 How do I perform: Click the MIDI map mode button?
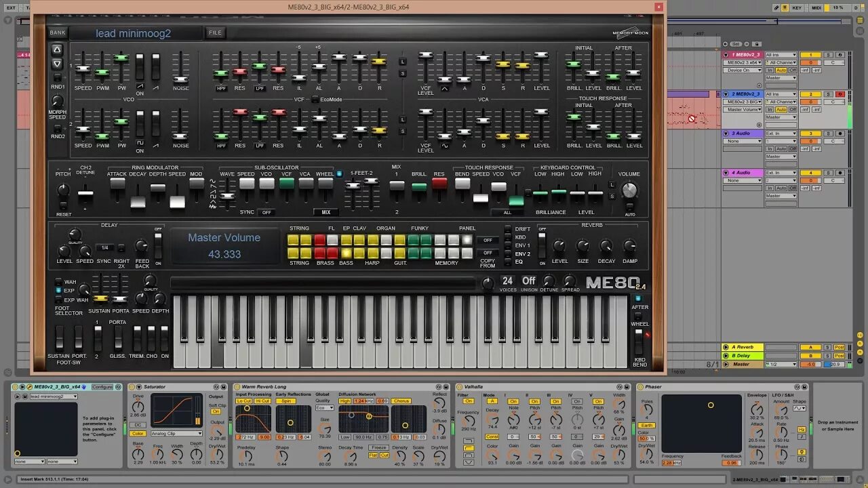click(x=816, y=7)
